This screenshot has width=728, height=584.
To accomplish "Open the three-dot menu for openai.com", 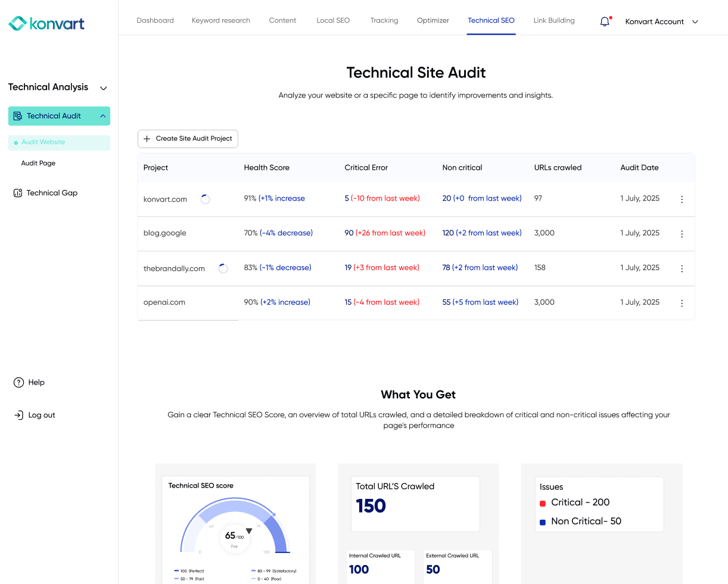I will [682, 302].
